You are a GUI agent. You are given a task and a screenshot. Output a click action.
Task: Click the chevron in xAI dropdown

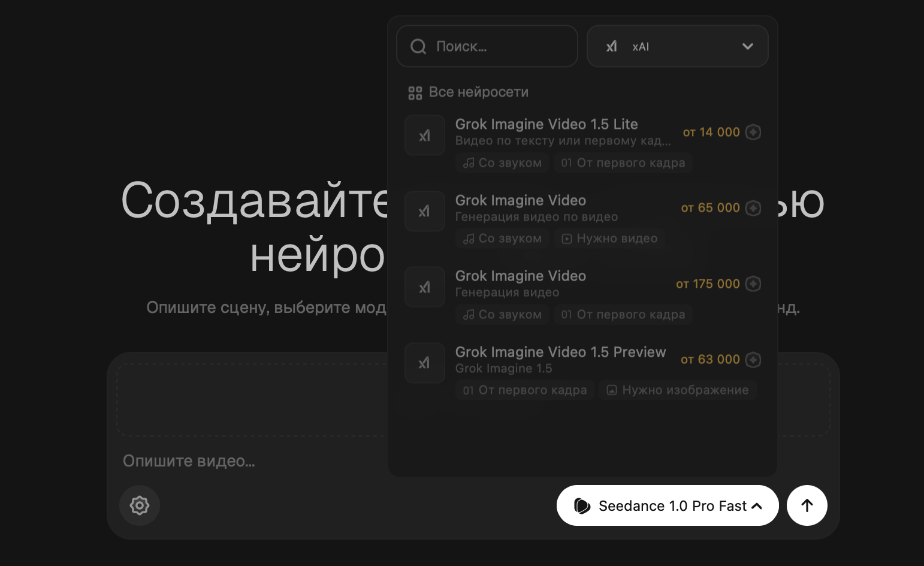coord(748,46)
